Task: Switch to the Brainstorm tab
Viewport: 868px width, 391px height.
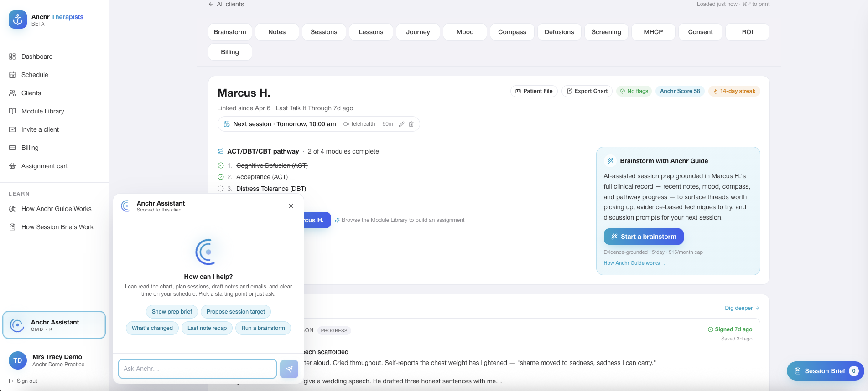Action: [230, 32]
